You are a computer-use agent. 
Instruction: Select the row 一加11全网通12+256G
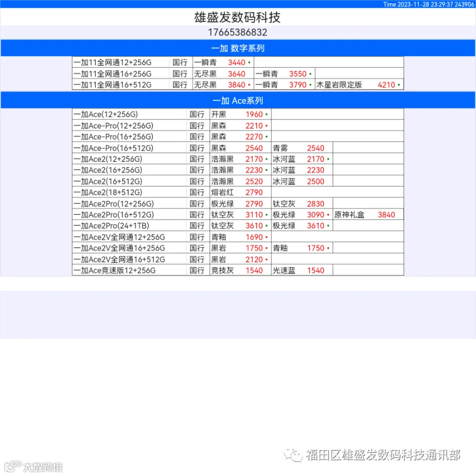(237, 62)
